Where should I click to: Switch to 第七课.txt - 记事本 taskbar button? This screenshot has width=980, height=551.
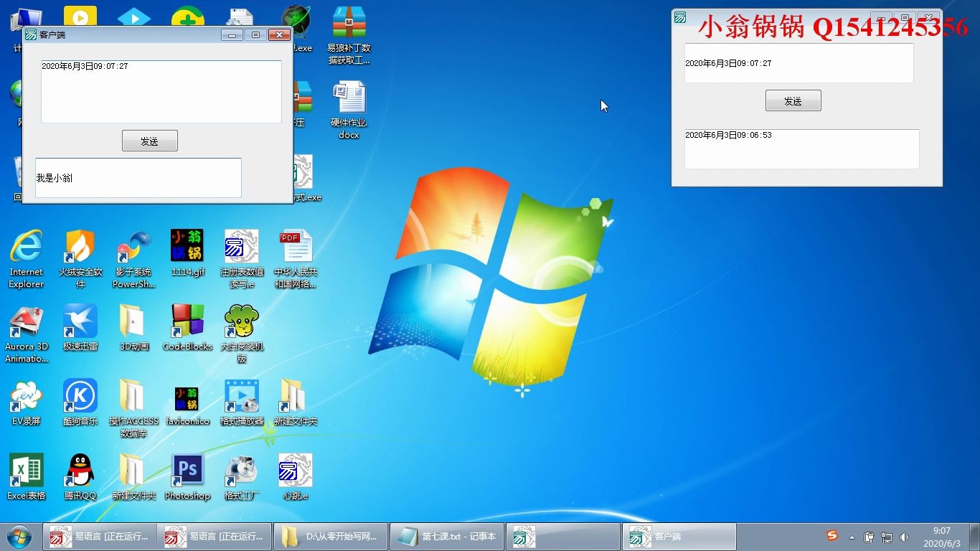coord(447,537)
